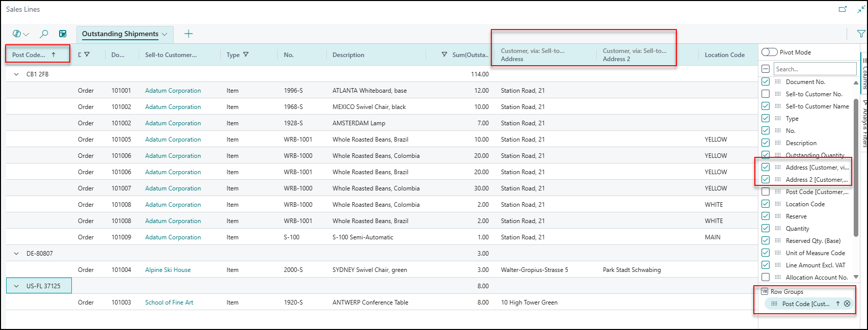Screen dimensions: 868x330
Task: Click the columns search input field
Action: click(815, 69)
